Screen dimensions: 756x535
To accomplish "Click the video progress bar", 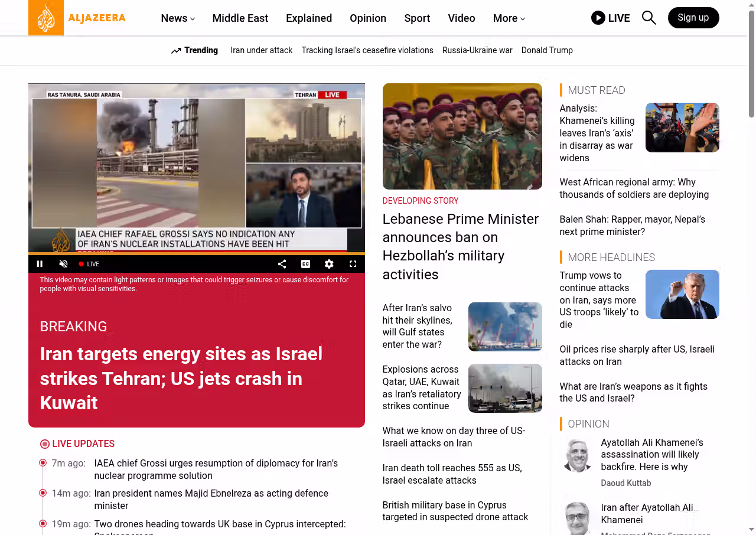I will pos(196,254).
